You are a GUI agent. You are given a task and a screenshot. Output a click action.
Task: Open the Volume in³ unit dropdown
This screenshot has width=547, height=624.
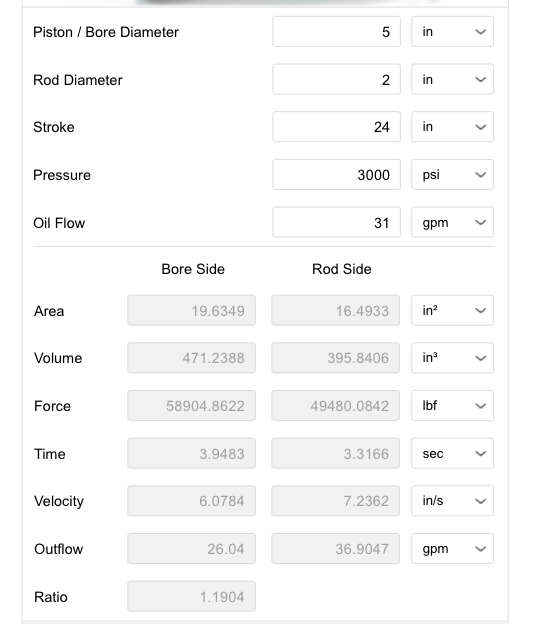pyautogui.click(x=452, y=358)
